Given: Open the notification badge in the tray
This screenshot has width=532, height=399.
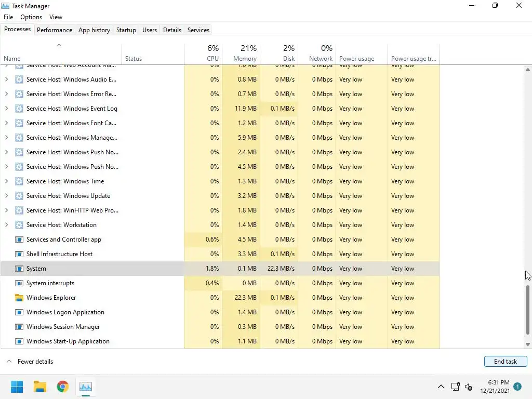Looking at the screenshot, I should (517, 387).
